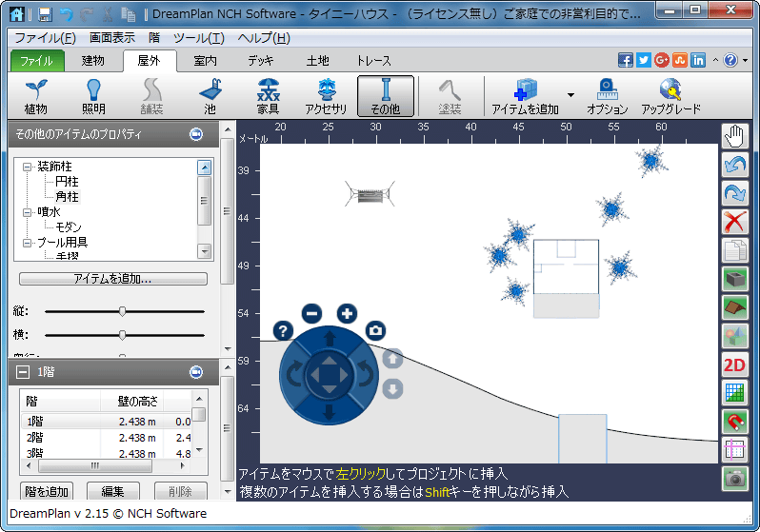Click the copy pages icon in sidebar

pyautogui.click(x=734, y=250)
